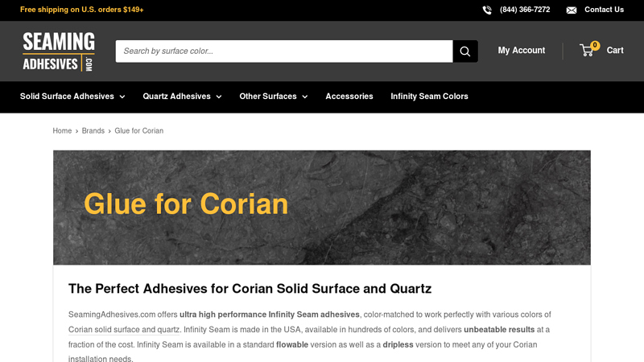This screenshot has height=362, width=644.
Task: Expand Other Surfaces menu chevron
Action: [x=305, y=97]
